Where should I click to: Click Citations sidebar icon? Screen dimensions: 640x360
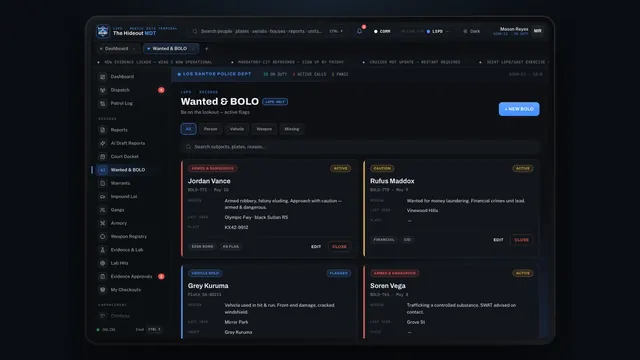[102, 316]
